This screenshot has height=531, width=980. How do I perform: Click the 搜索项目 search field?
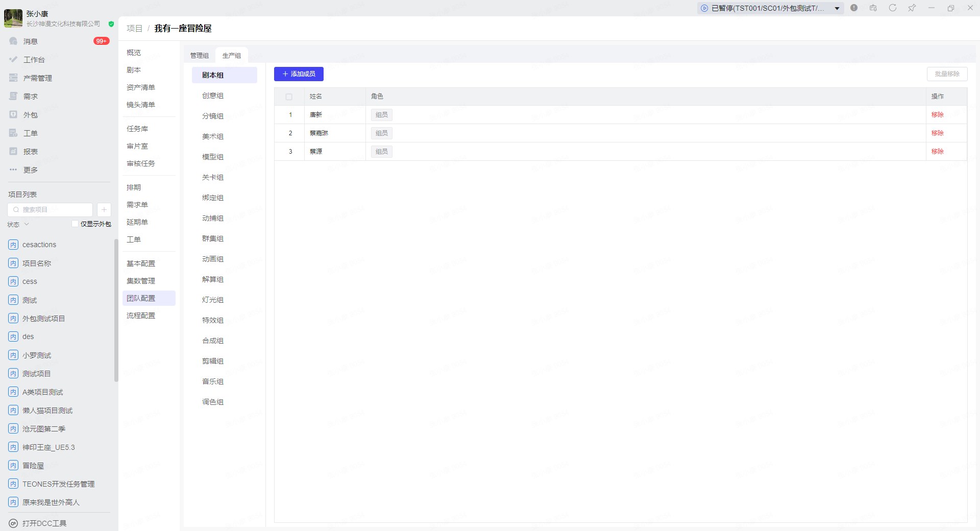click(x=50, y=210)
